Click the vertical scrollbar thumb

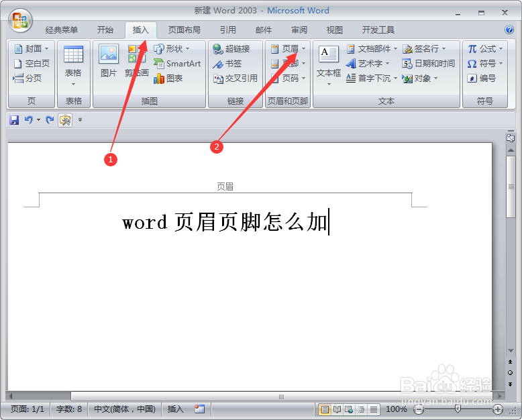point(511,187)
